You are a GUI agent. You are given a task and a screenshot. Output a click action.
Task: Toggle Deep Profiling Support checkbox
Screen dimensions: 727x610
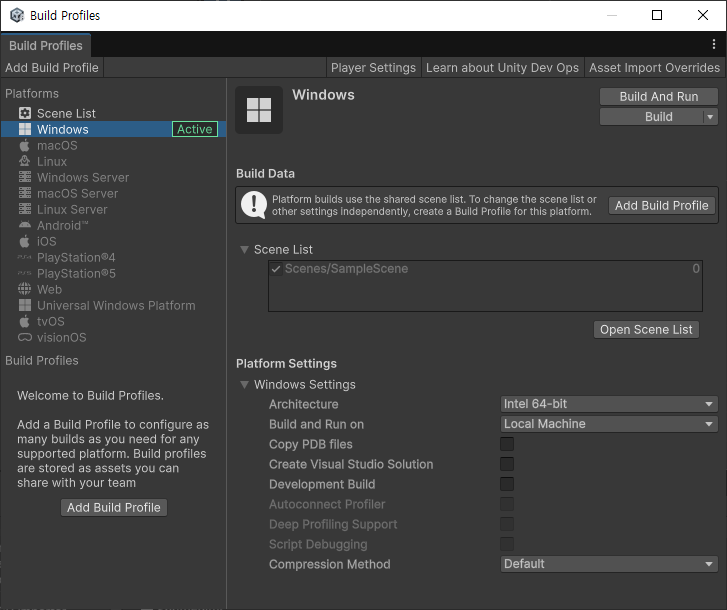click(507, 524)
